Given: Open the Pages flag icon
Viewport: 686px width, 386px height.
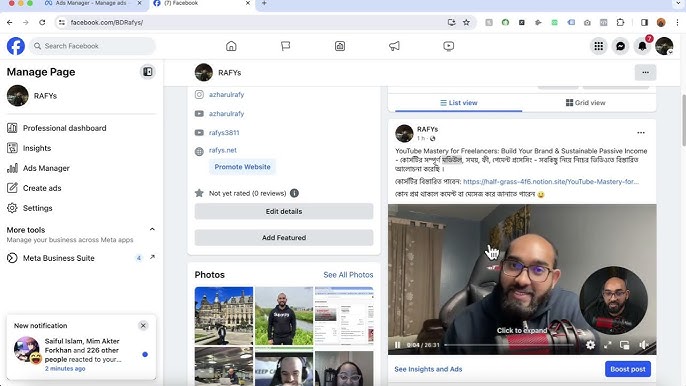Looking at the screenshot, I should (x=285, y=46).
